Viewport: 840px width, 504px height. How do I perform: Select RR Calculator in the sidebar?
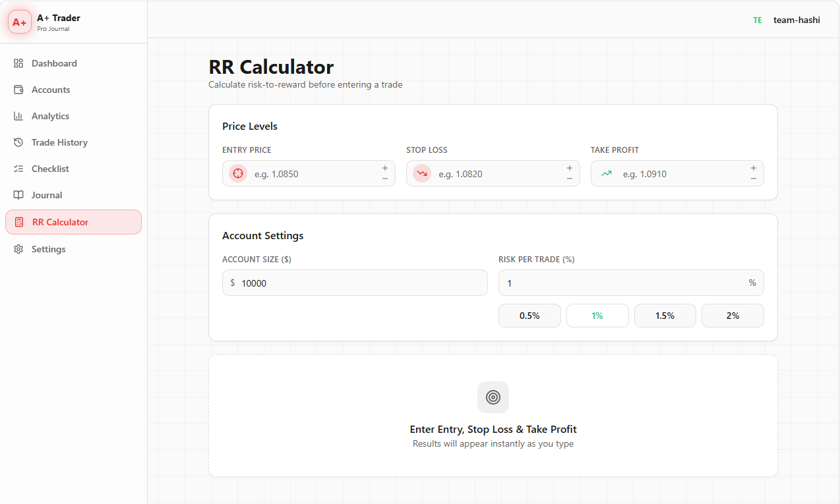tap(73, 222)
